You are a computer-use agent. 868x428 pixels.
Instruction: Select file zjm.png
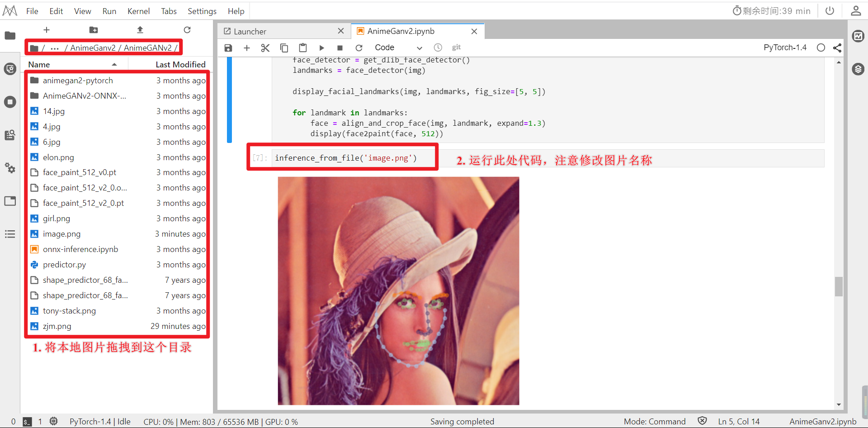[x=118, y=326]
